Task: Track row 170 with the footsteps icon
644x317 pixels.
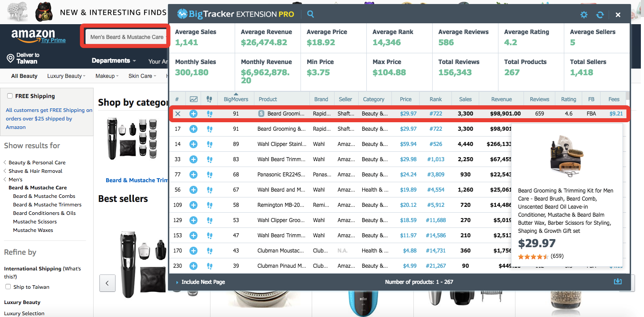Action: (x=210, y=251)
